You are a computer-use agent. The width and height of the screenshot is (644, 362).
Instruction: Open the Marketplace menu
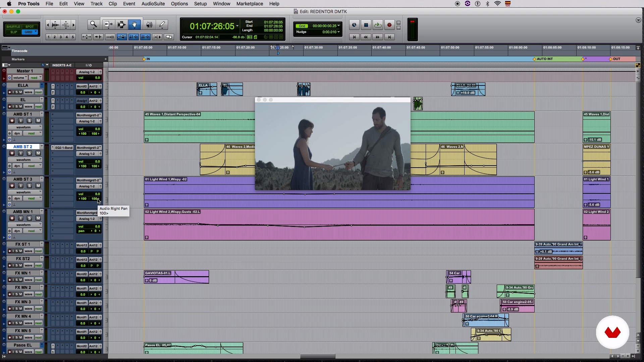250,4
